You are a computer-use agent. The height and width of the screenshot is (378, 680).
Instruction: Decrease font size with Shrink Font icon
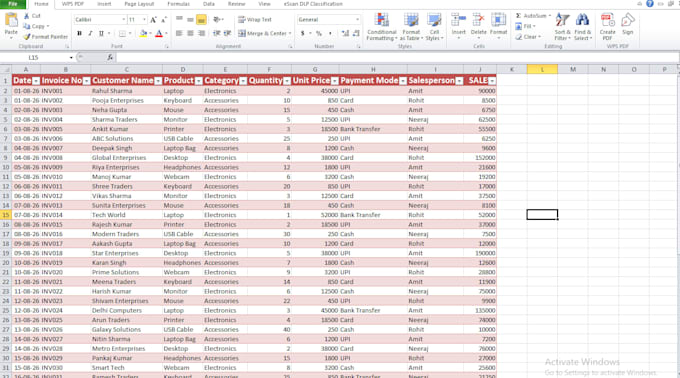tap(163, 20)
